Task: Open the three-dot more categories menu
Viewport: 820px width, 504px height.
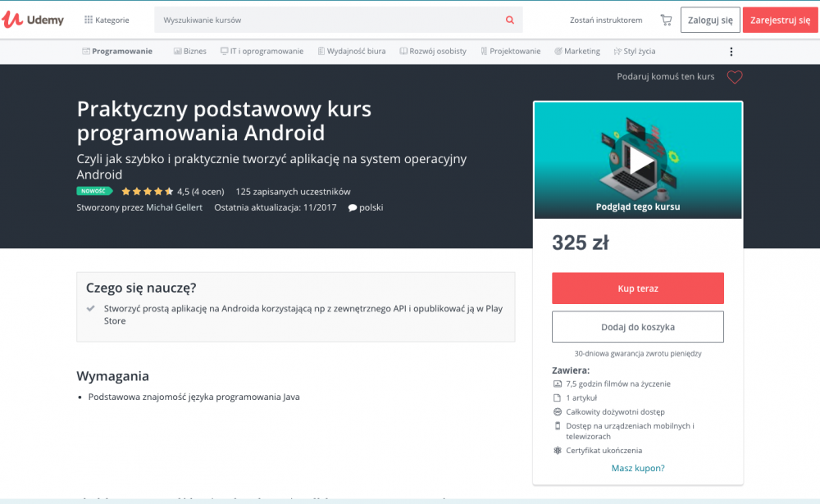Action: tap(731, 52)
